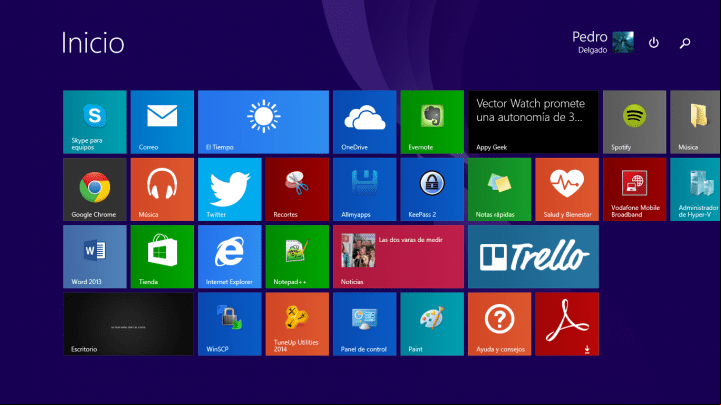The image size is (721, 405).
Task: Open the Correo mail tile
Action: tap(162, 122)
